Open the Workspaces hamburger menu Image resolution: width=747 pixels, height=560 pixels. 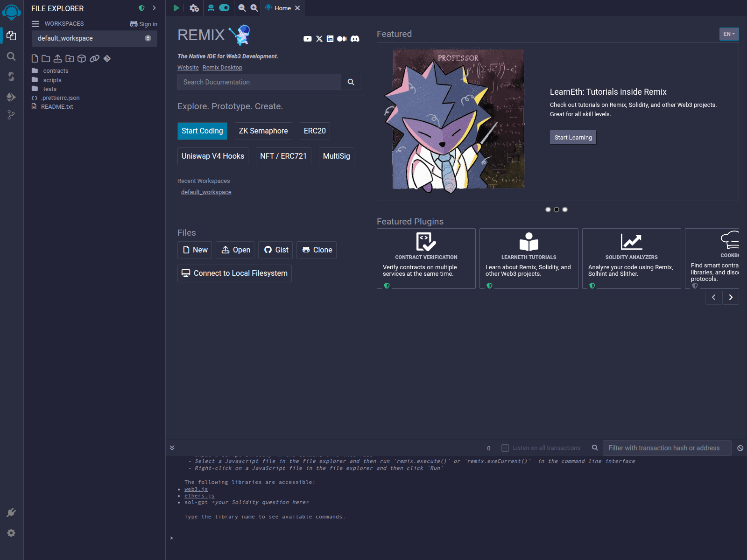pos(35,24)
